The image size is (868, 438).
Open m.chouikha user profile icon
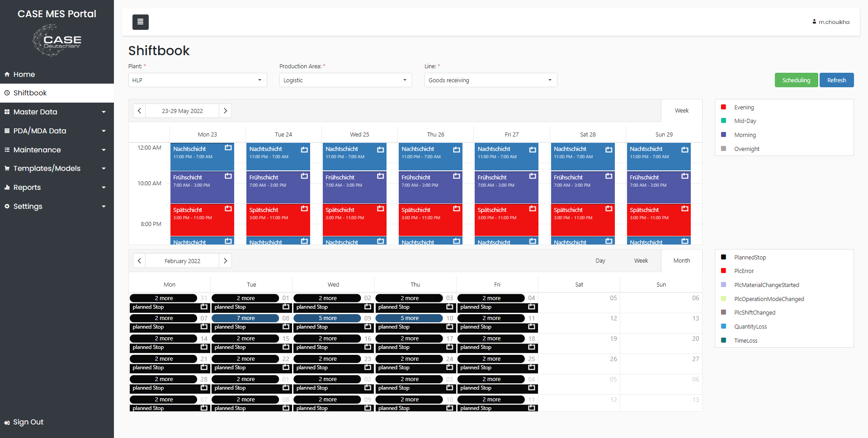814,22
